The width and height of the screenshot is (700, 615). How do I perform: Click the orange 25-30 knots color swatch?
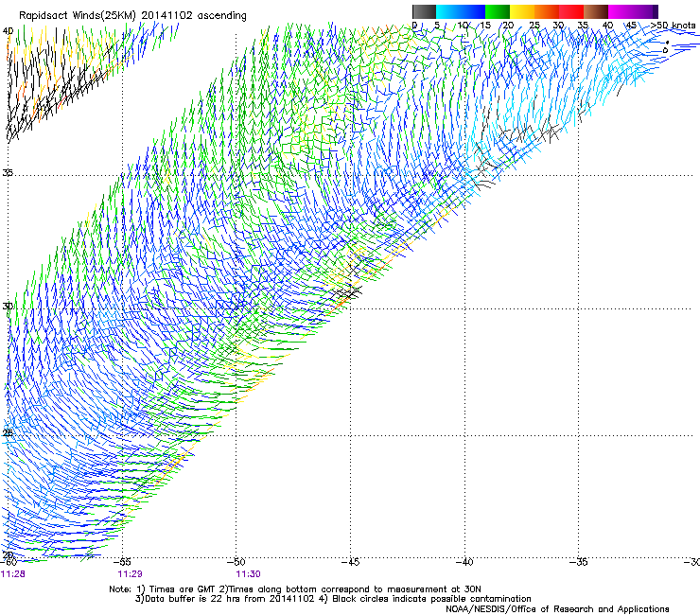[x=547, y=11]
